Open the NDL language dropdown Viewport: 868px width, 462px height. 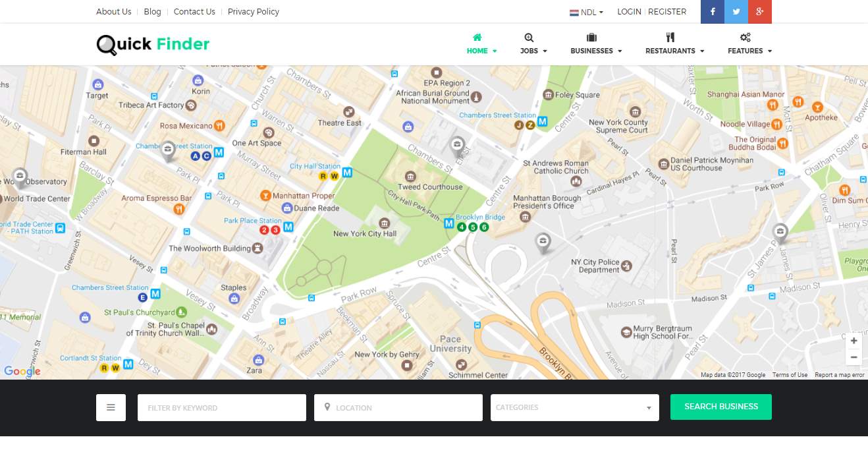click(585, 12)
